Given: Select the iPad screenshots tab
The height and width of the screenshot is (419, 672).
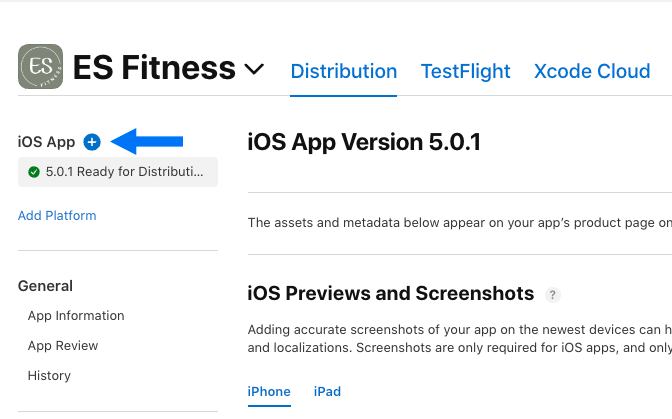Looking at the screenshot, I should click(327, 392).
